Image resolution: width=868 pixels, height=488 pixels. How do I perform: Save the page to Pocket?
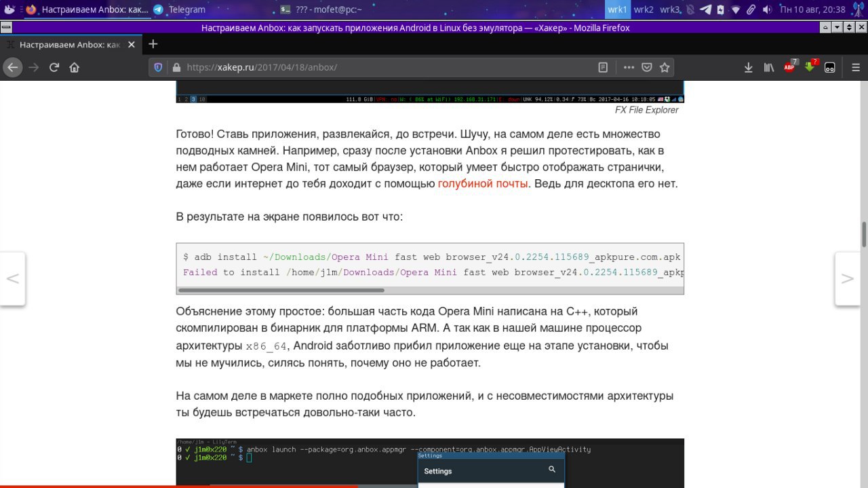tap(647, 67)
